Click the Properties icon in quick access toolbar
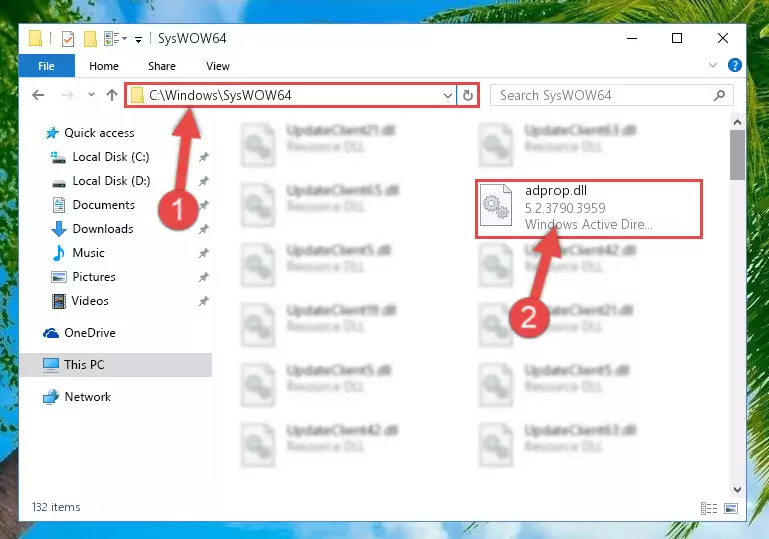769x539 pixels. click(x=68, y=38)
